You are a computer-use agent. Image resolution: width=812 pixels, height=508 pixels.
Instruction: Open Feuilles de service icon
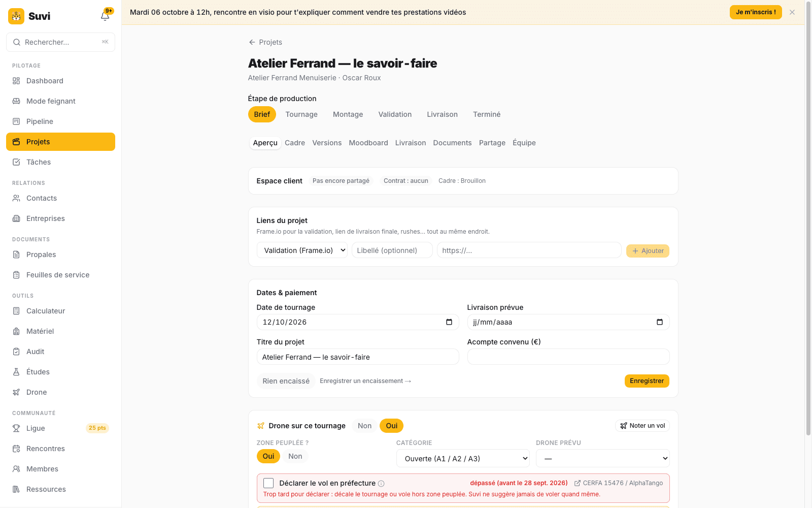[x=16, y=275]
